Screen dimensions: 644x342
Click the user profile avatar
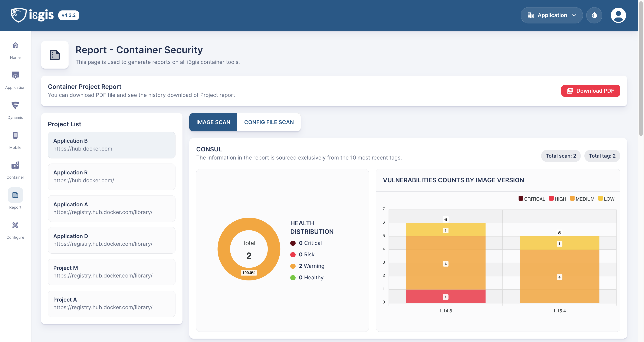tap(618, 15)
